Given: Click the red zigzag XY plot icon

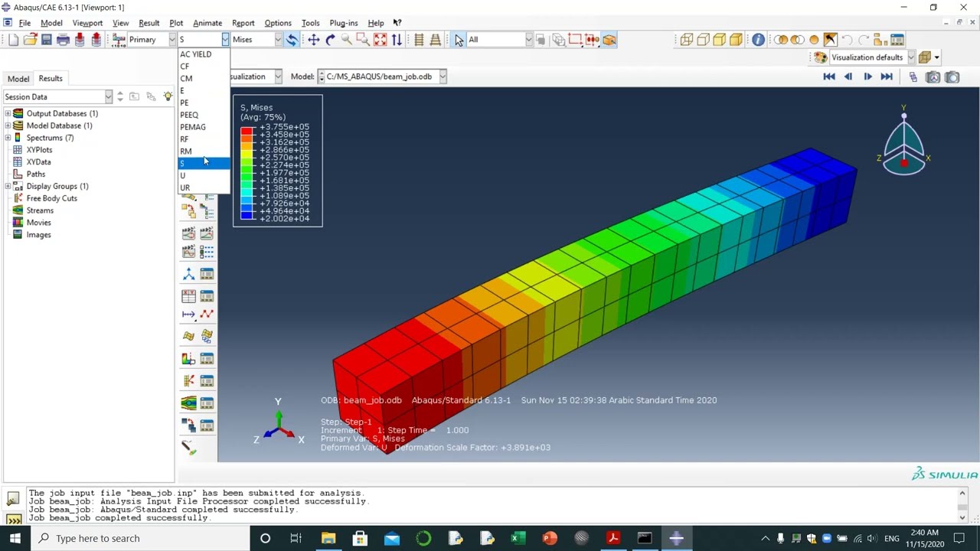Looking at the screenshot, I should click(207, 314).
